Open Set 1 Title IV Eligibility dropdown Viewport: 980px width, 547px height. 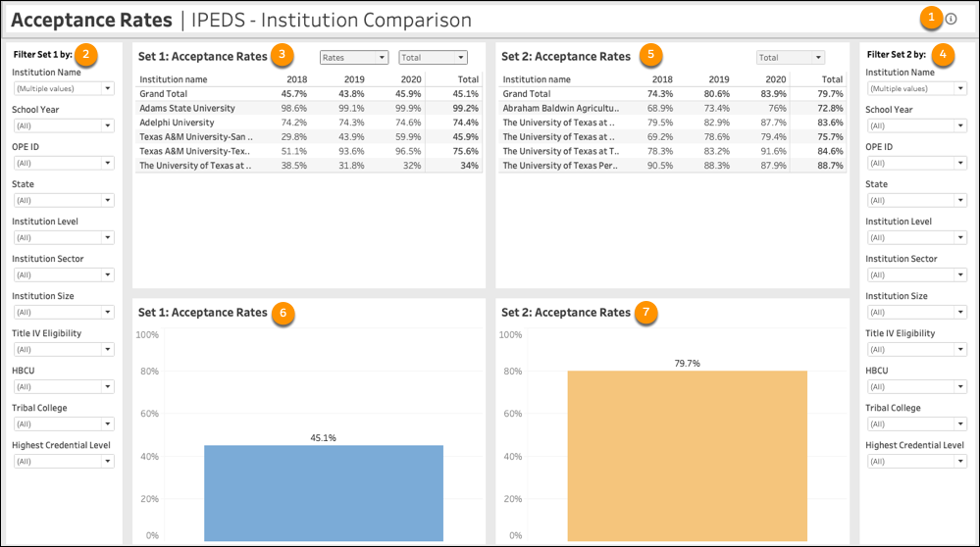[63, 349]
